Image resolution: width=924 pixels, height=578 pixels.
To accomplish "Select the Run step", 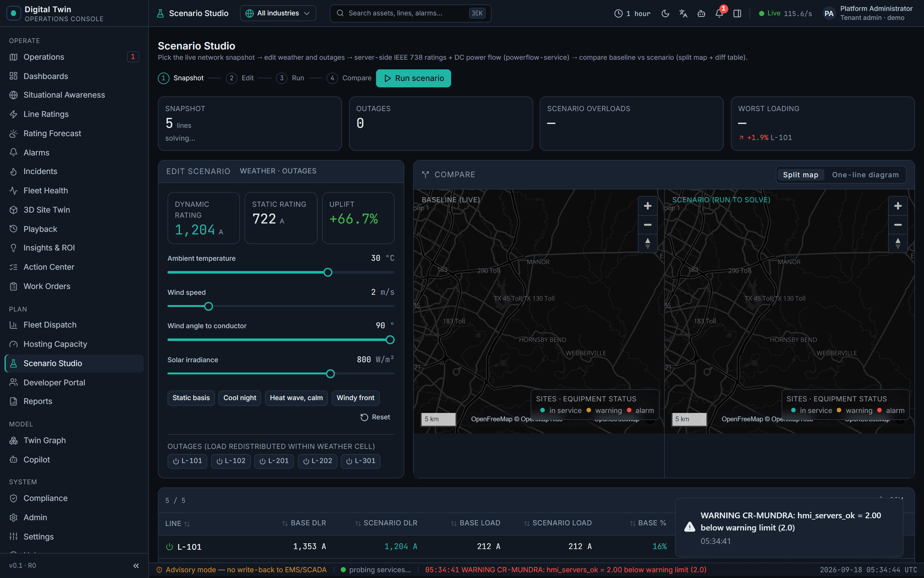I will click(x=290, y=78).
